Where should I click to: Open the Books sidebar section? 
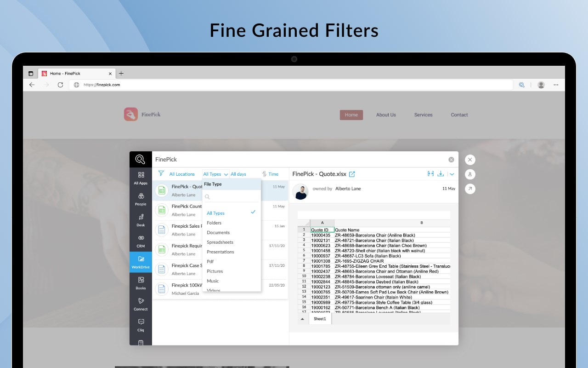click(141, 283)
